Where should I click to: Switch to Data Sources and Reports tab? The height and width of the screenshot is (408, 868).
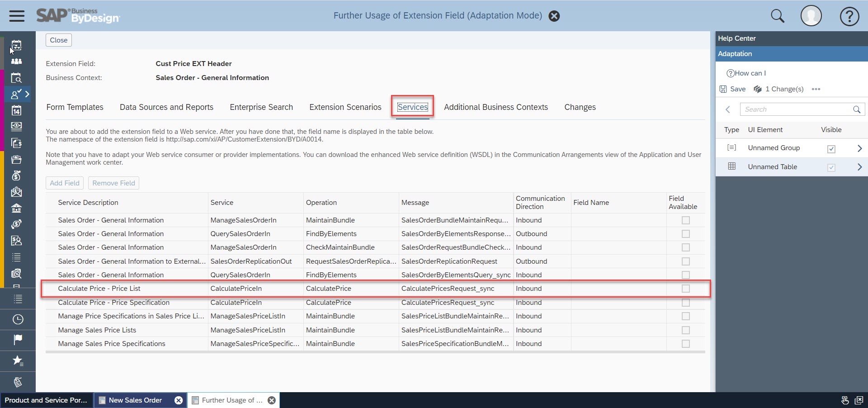click(166, 107)
